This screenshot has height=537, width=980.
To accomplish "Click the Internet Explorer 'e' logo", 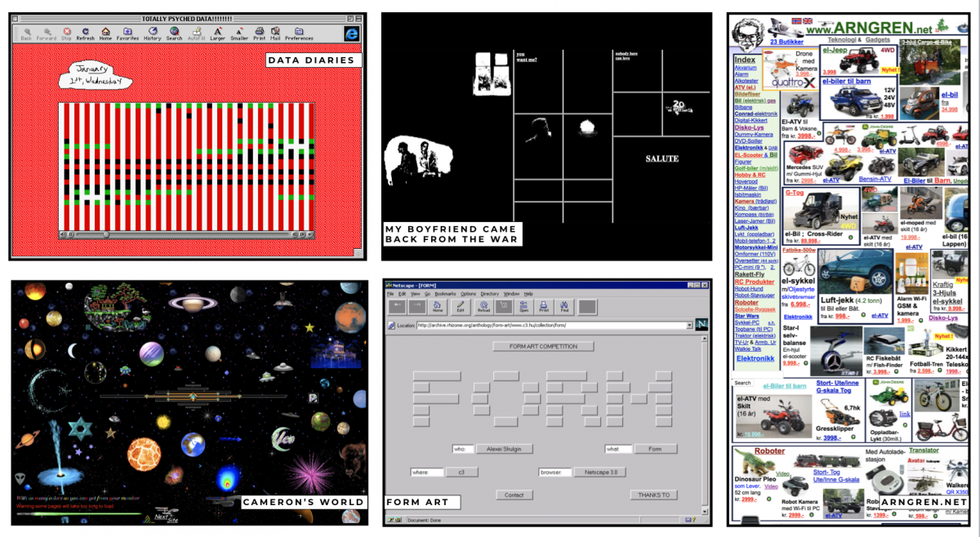I will [351, 33].
